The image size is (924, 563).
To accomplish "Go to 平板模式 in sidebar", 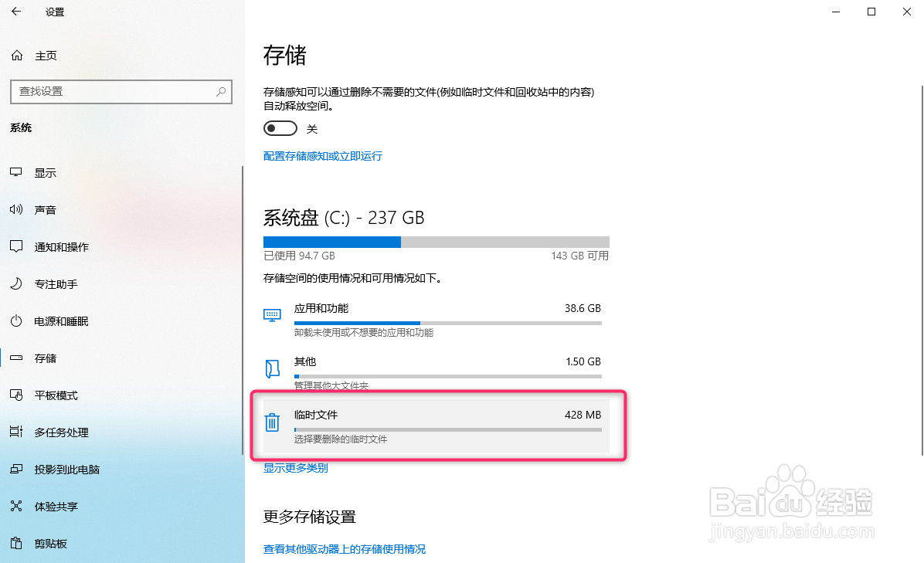I will (56, 395).
